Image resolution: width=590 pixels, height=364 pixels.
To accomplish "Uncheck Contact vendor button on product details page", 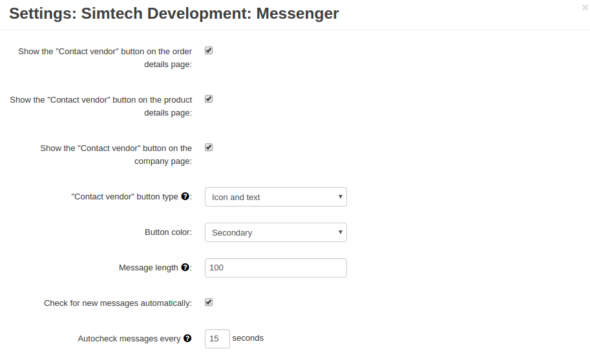I will click(x=209, y=99).
